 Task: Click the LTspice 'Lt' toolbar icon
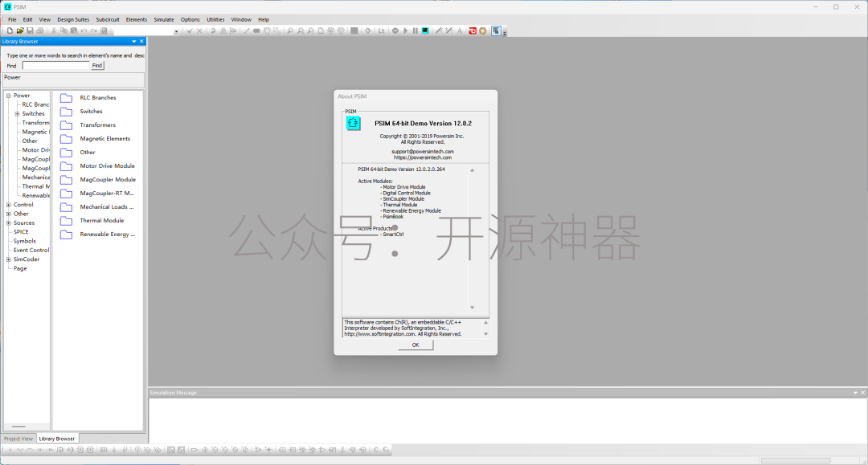coord(382,31)
